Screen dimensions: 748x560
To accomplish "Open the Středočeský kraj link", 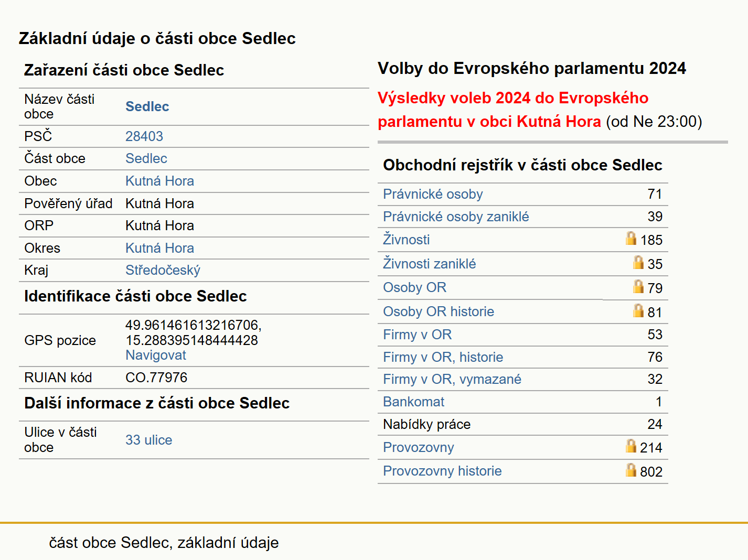I will [163, 270].
